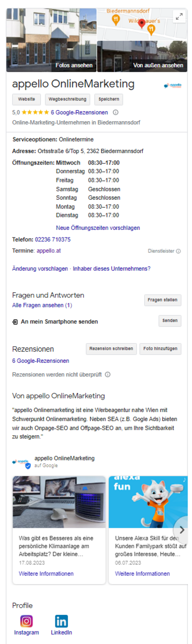The width and height of the screenshot is (192, 644).
Task: Click Serviceoptionen: Onlinetermine text
Action: pyautogui.click(x=53, y=139)
